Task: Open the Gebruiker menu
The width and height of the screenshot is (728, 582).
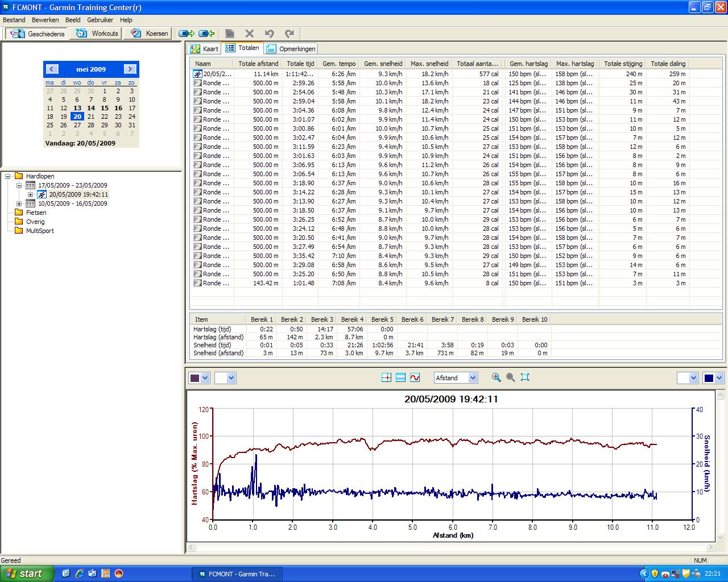Action: click(x=100, y=20)
